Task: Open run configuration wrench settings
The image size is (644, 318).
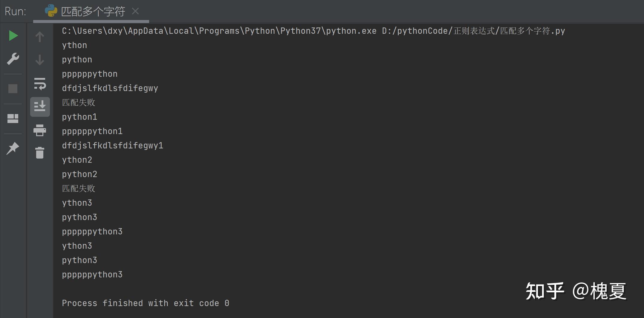Action: click(x=13, y=59)
